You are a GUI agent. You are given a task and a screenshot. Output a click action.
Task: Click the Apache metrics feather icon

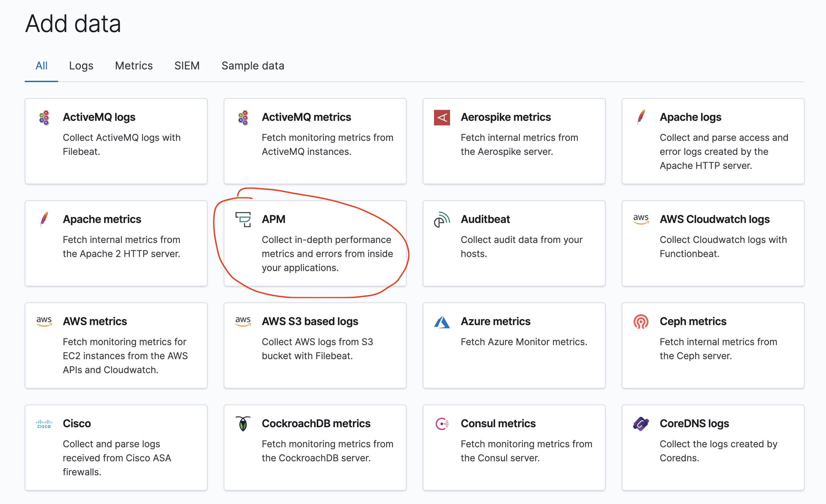pos(44,220)
